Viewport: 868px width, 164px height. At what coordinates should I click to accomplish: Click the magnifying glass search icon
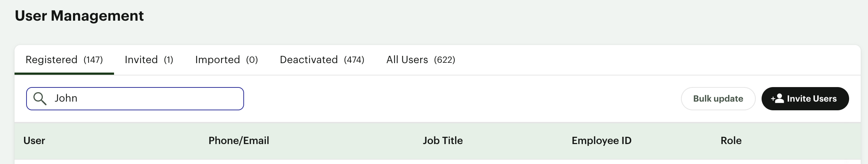[x=40, y=99]
